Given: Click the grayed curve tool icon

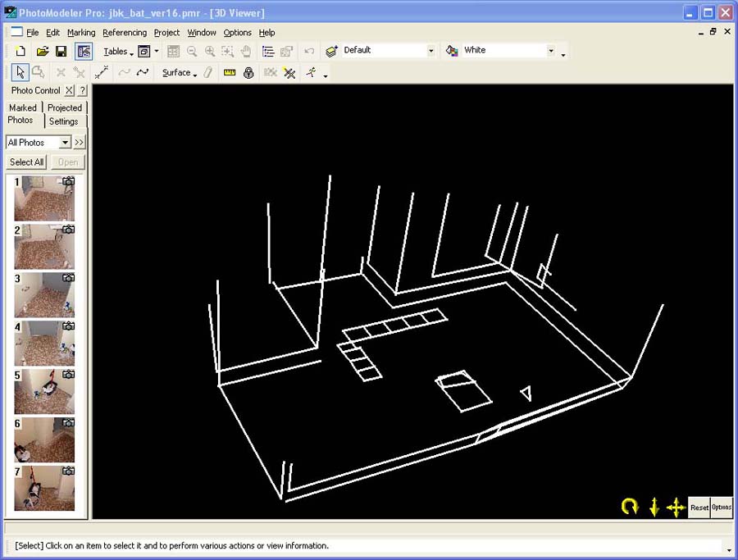Looking at the screenshot, I should point(125,72).
